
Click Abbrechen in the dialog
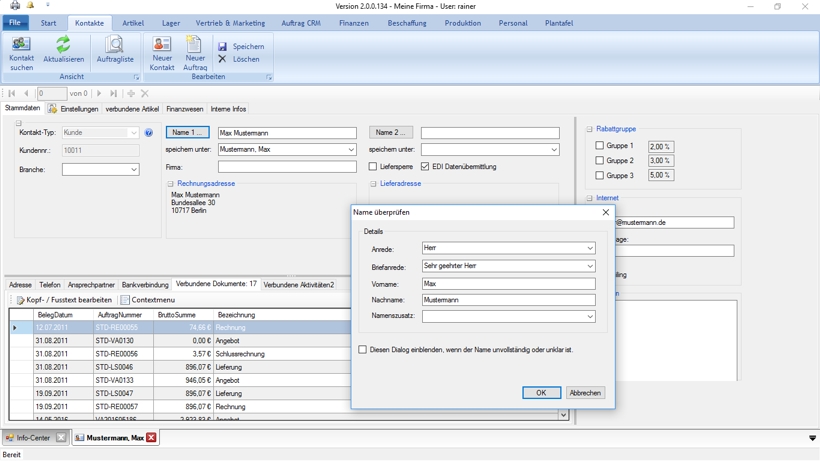pos(585,393)
